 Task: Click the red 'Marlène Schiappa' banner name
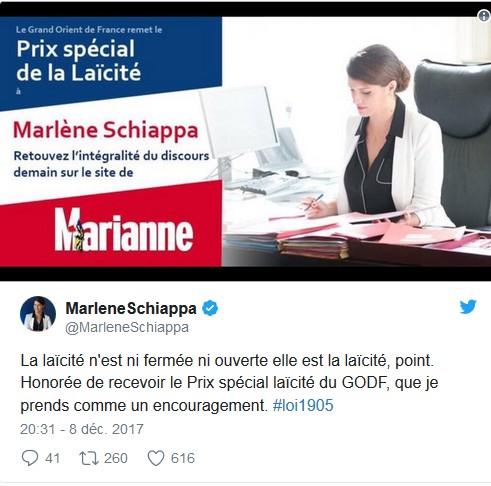point(106,130)
